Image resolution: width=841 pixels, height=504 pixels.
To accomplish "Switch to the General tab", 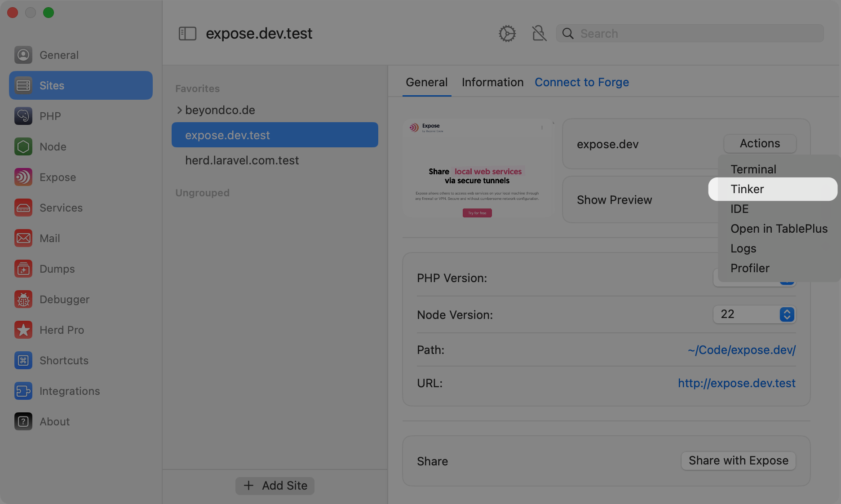I will [x=427, y=82].
